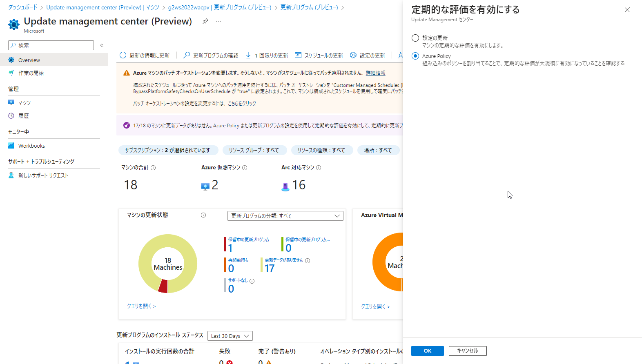Click info icon next to Arc 対応マシン

(x=319, y=168)
